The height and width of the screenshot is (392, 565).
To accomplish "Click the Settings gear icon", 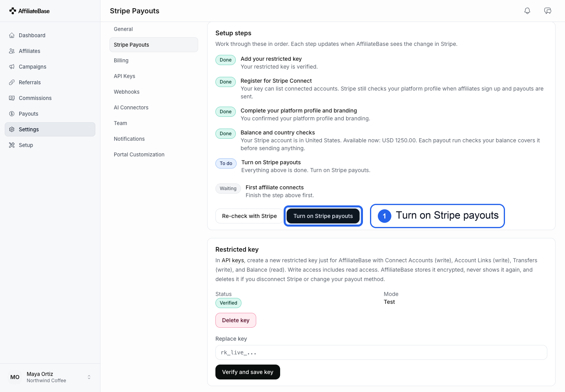I will 12,129.
